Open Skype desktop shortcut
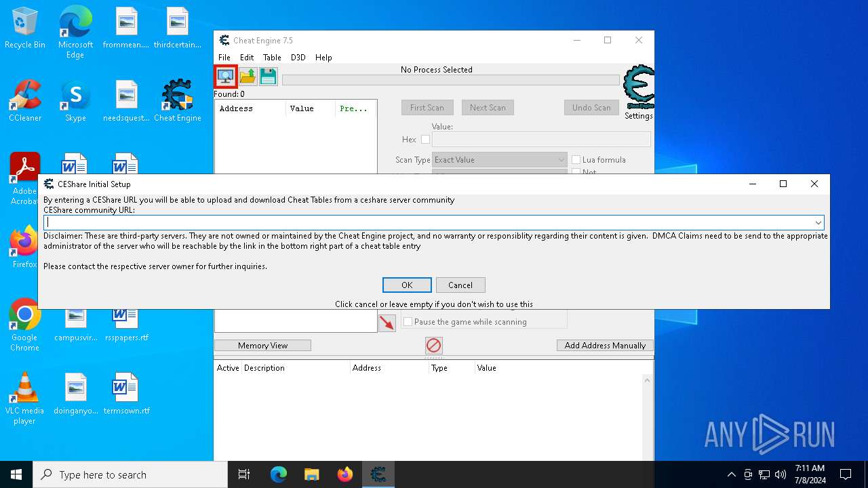The height and width of the screenshot is (488, 868). click(75, 102)
